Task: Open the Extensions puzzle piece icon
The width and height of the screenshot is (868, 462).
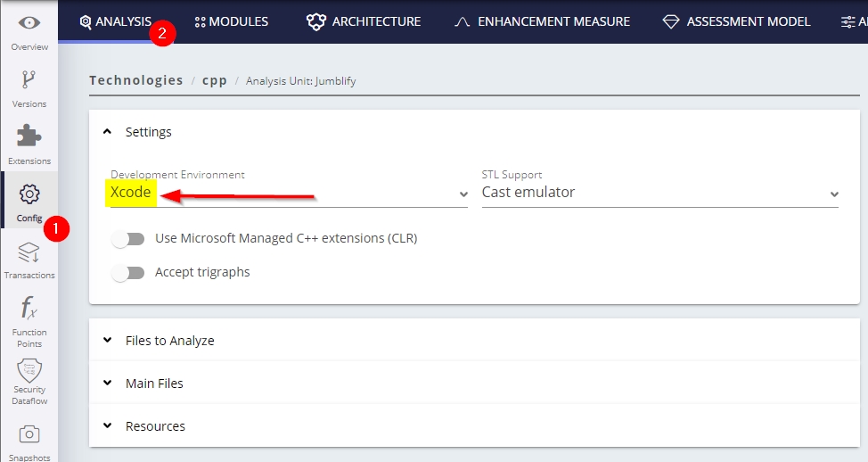Action: pos(29,136)
